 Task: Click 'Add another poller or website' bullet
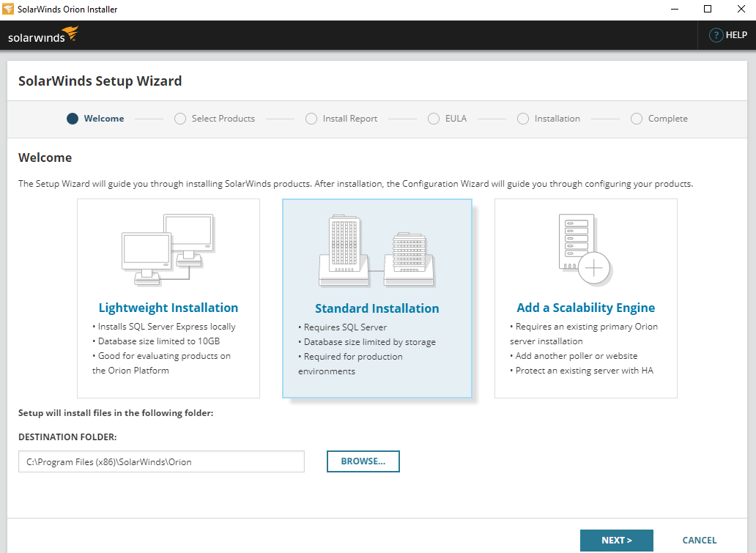tap(574, 356)
